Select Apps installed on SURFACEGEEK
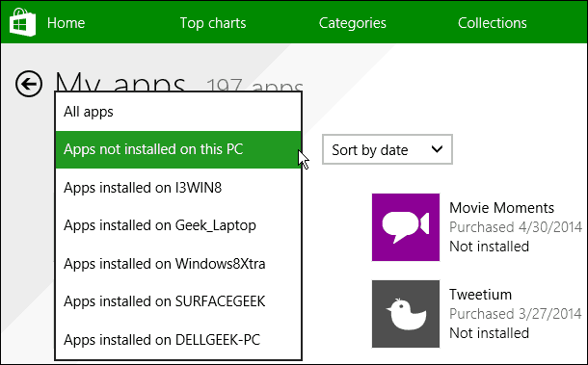Viewport: 588px width, 365px height. 178,301
